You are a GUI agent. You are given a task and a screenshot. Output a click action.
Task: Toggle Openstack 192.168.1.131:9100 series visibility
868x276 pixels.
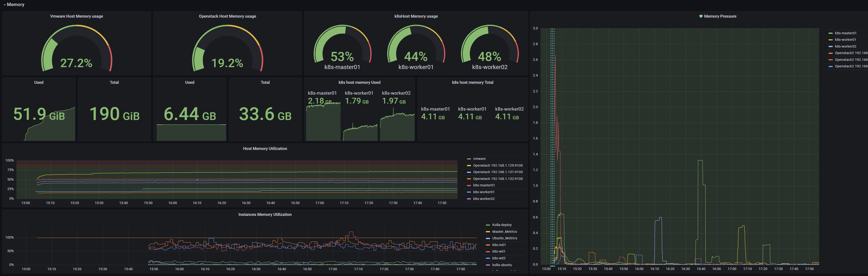[x=498, y=172]
